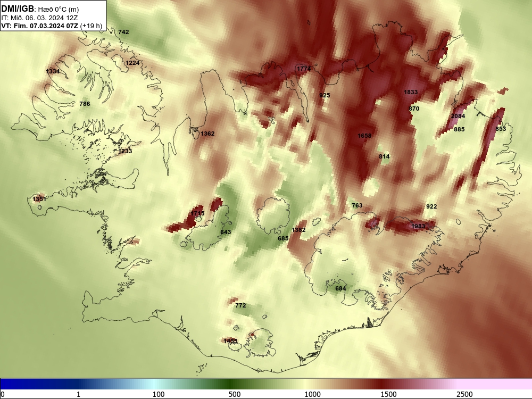The image size is (532, 399).
Task: Click the 1983 height label
Action: pos(418,226)
